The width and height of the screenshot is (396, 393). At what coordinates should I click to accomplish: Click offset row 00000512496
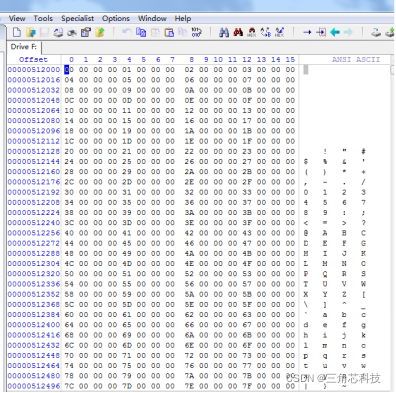[x=34, y=386]
